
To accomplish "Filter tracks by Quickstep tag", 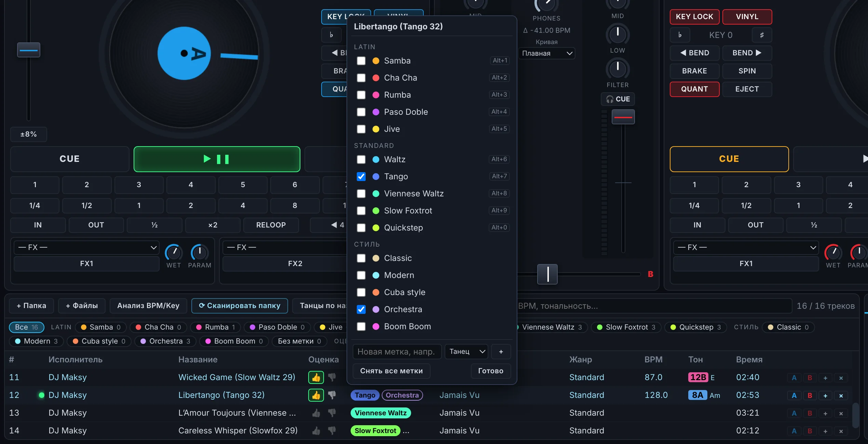I will [695, 327].
